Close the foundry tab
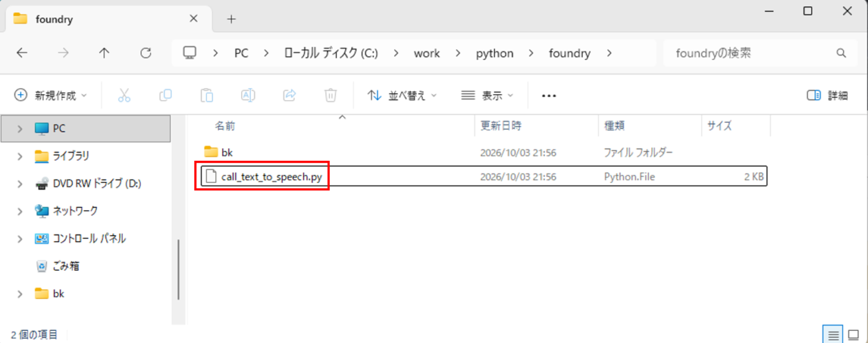The height and width of the screenshot is (343, 868). [194, 19]
